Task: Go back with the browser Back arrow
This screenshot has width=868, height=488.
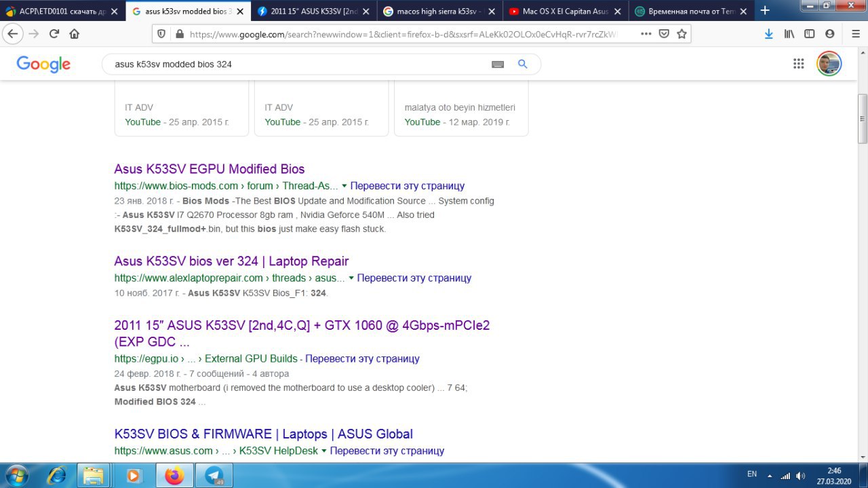Action: pos(12,34)
